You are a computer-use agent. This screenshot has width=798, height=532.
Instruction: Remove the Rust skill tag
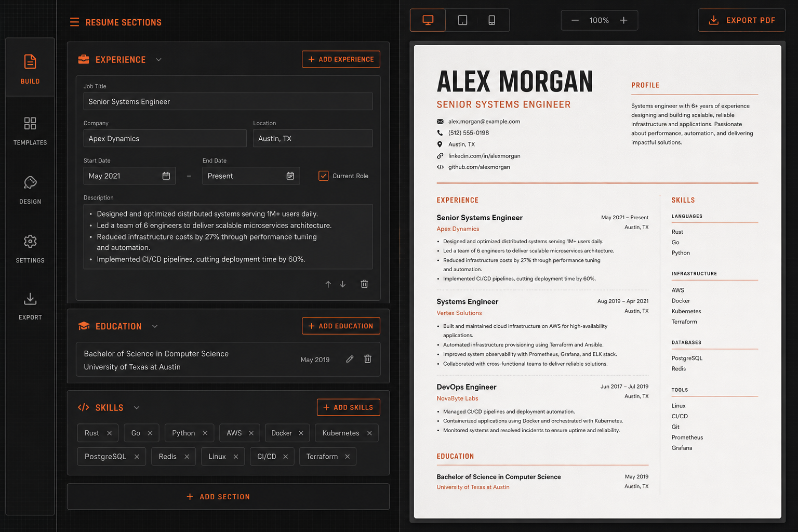coord(109,433)
